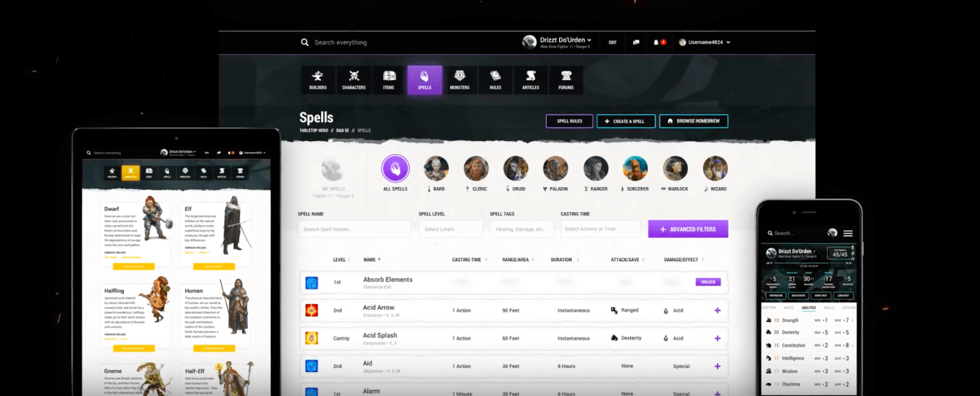
Task: Sort the table by Level column
Action: 341,260
